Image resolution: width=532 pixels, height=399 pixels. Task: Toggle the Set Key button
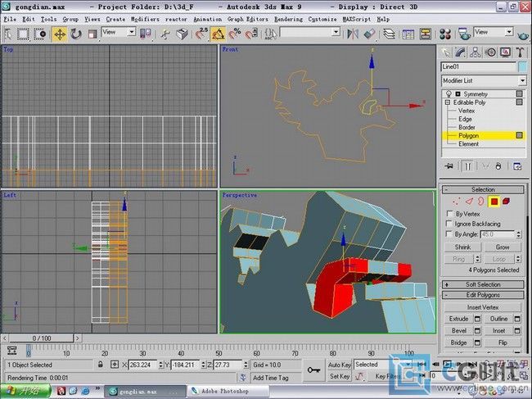click(x=339, y=376)
